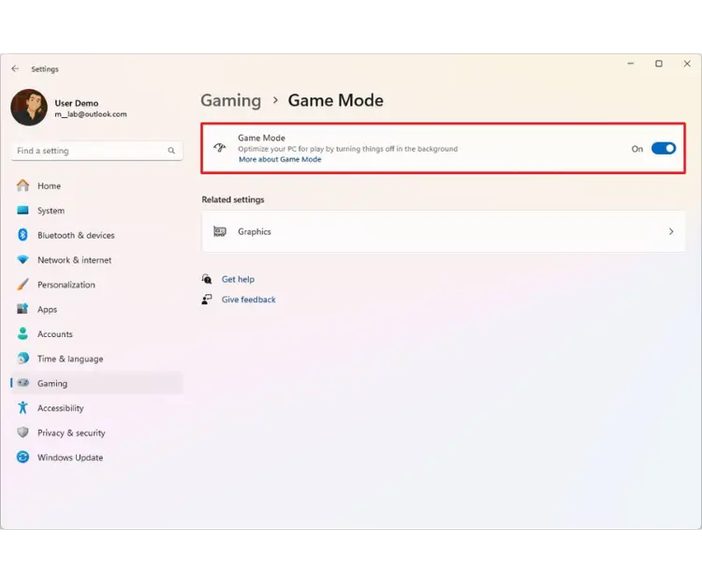Open the Apps icon in sidebar

click(22, 309)
